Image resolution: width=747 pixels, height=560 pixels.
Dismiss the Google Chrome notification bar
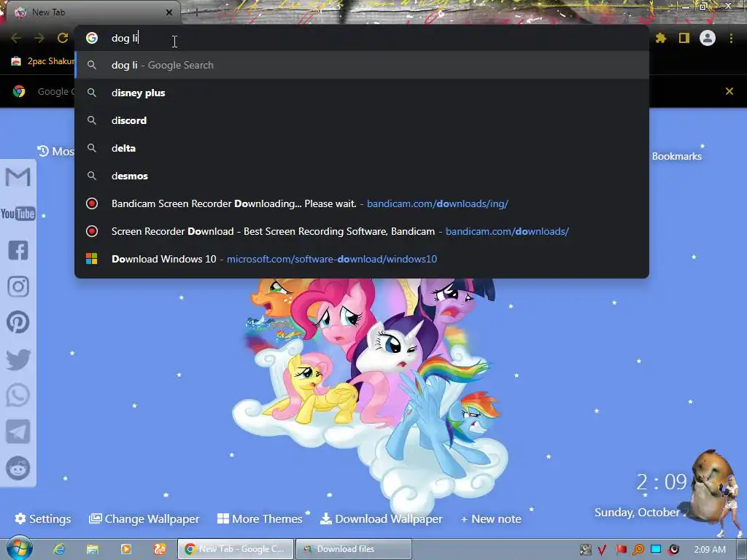729,91
